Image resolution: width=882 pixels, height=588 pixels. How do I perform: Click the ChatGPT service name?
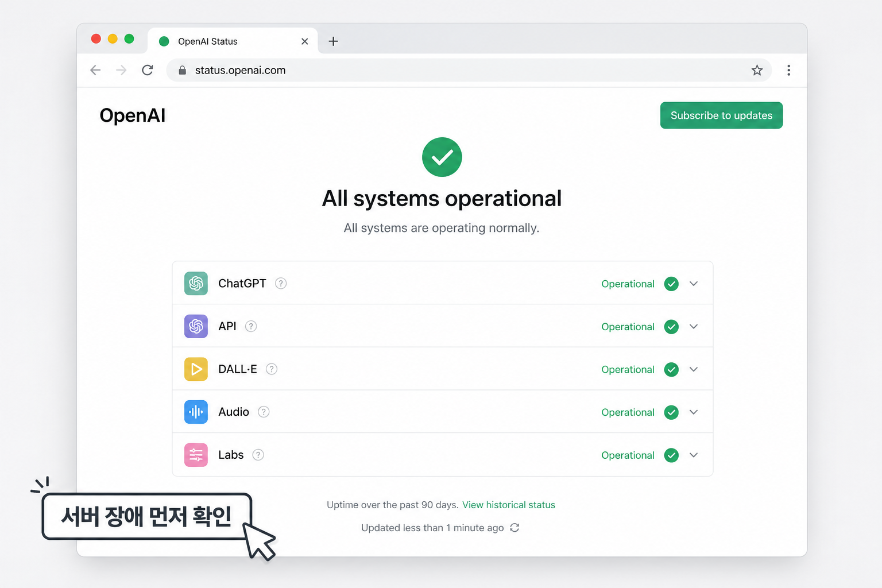(242, 283)
